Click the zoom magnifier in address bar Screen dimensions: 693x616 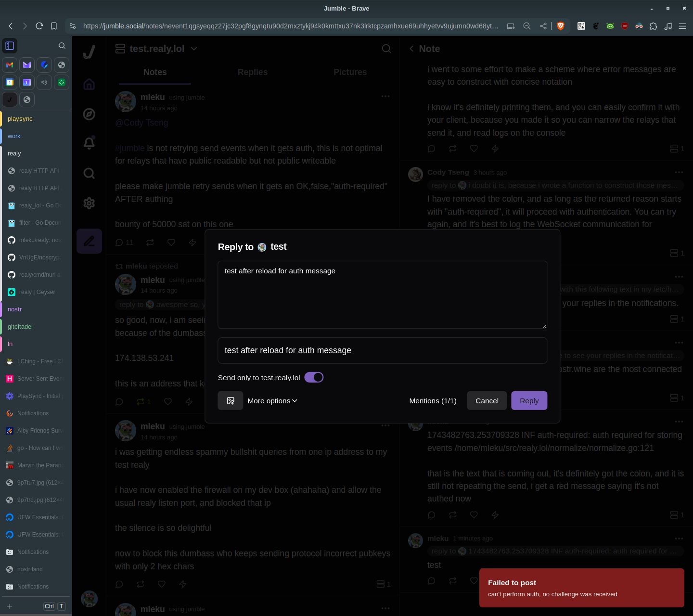coord(527,26)
